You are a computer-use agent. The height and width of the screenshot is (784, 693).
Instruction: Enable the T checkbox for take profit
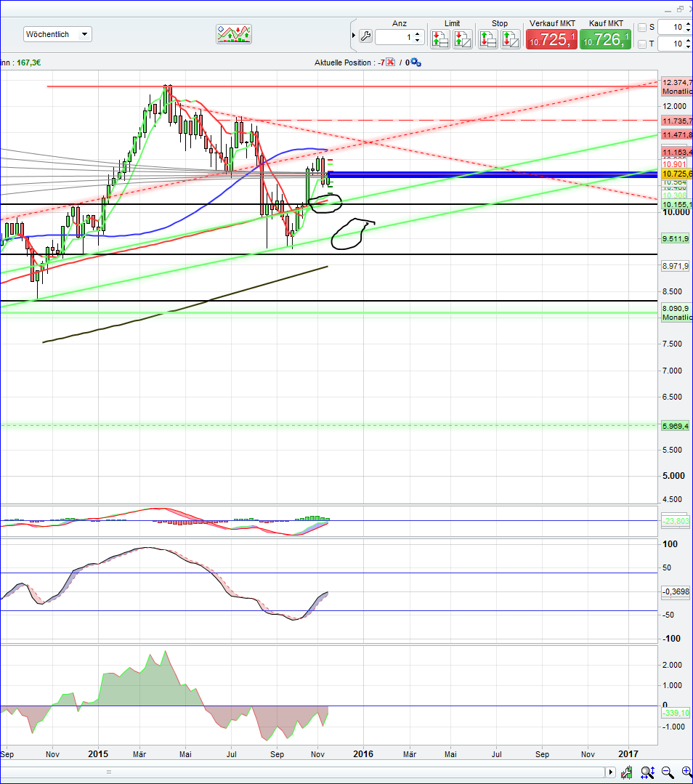[x=644, y=44]
